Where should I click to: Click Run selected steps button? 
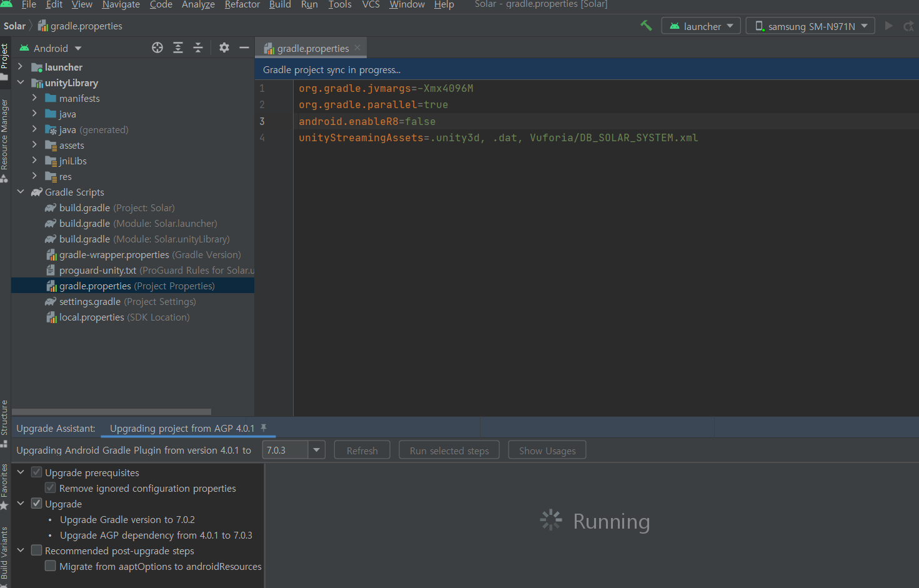[449, 450]
